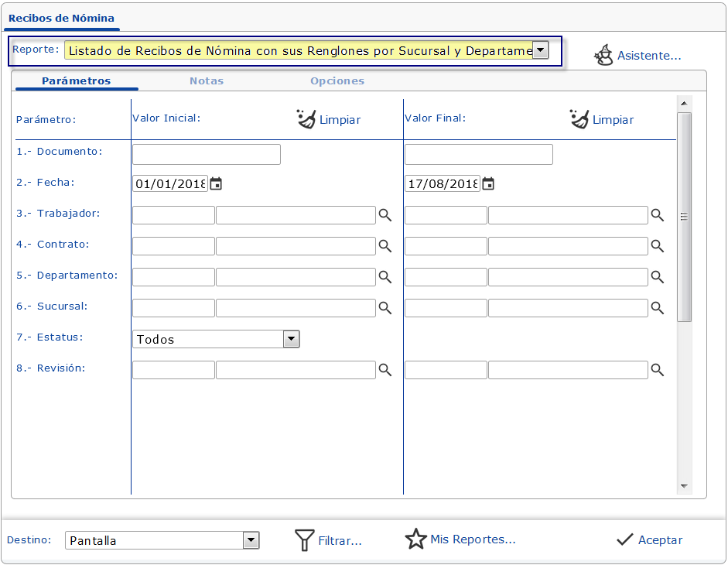This screenshot has width=728, height=565.
Task: Click the Mis Reportes star icon
Action: (415, 539)
